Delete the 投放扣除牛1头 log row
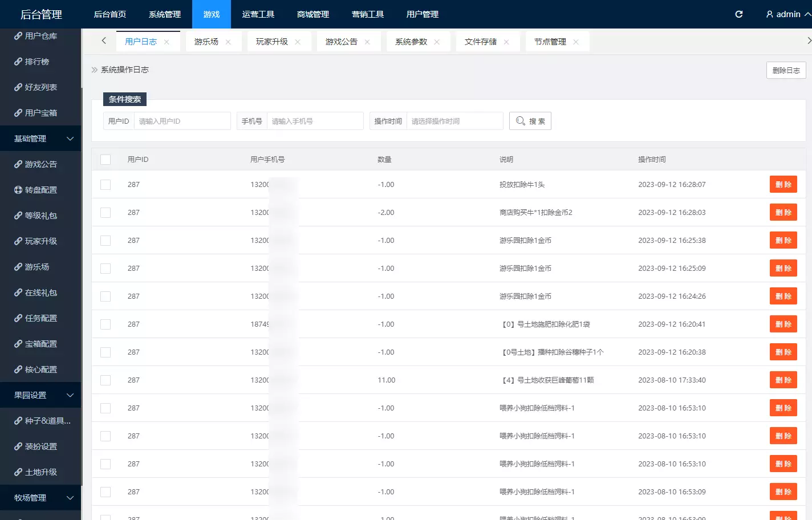Viewport: 812px width, 520px height. (783, 185)
